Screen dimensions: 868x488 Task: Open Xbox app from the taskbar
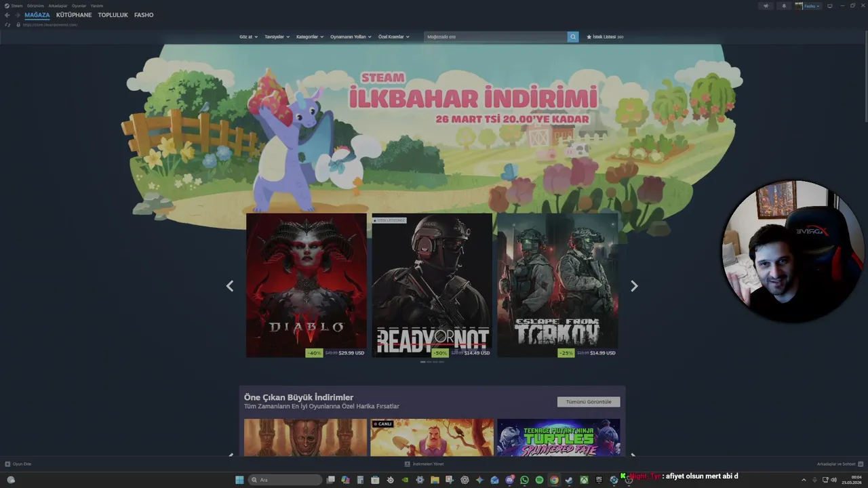584,480
